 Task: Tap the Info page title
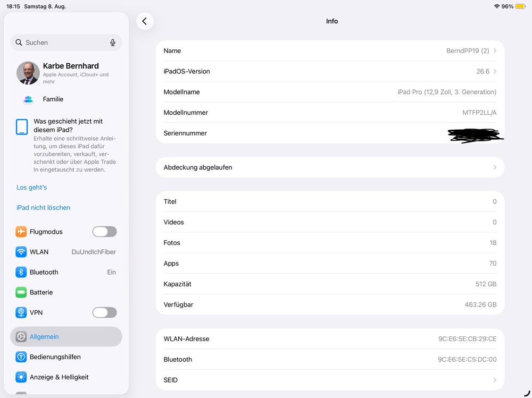click(x=332, y=21)
